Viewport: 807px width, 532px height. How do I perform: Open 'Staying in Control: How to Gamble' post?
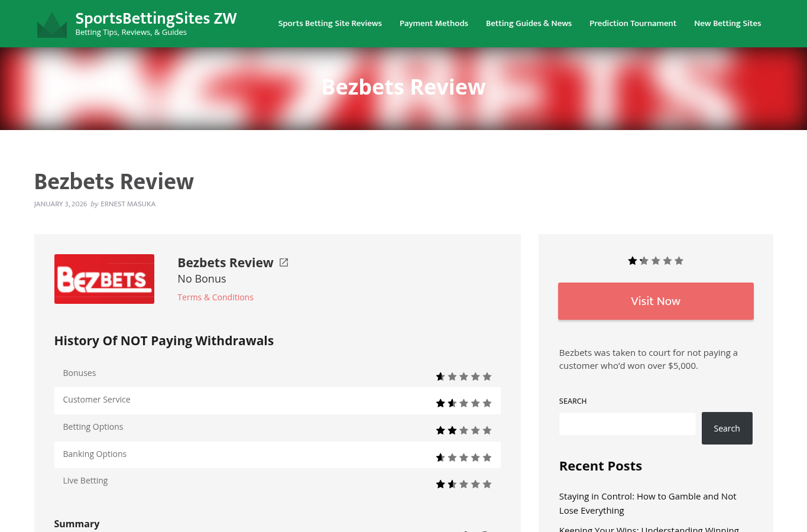point(647,504)
